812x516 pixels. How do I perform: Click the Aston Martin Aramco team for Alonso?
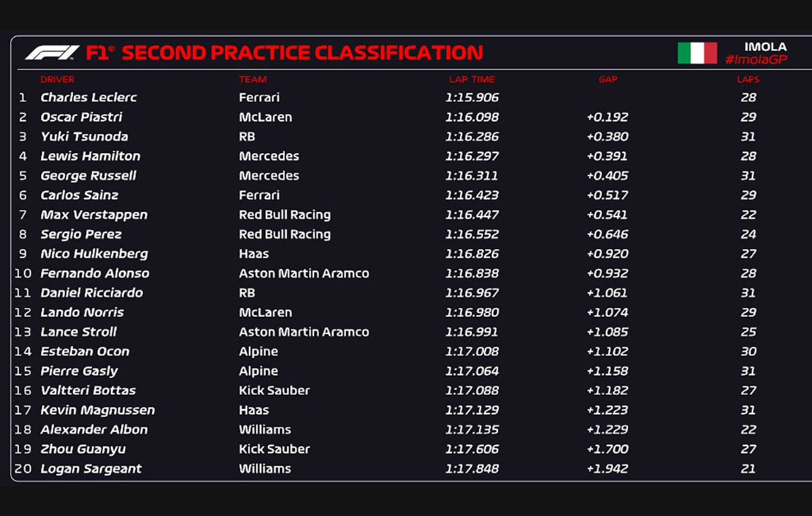304,274
